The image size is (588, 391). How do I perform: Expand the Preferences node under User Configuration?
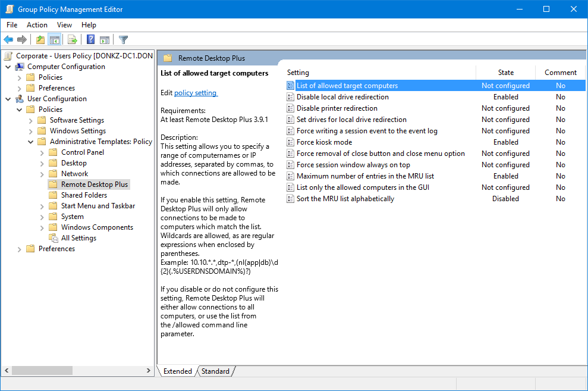coord(19,248)
